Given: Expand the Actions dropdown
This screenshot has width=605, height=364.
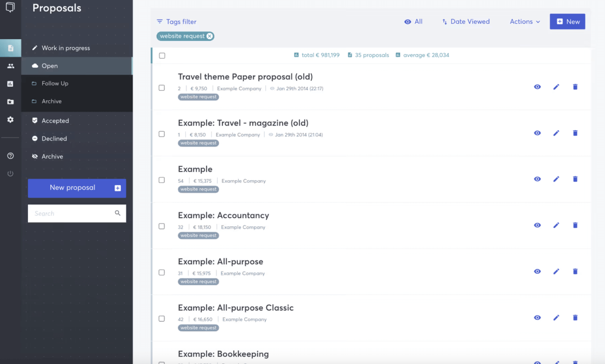Looking at the screenshot, I should pos(525,22).
